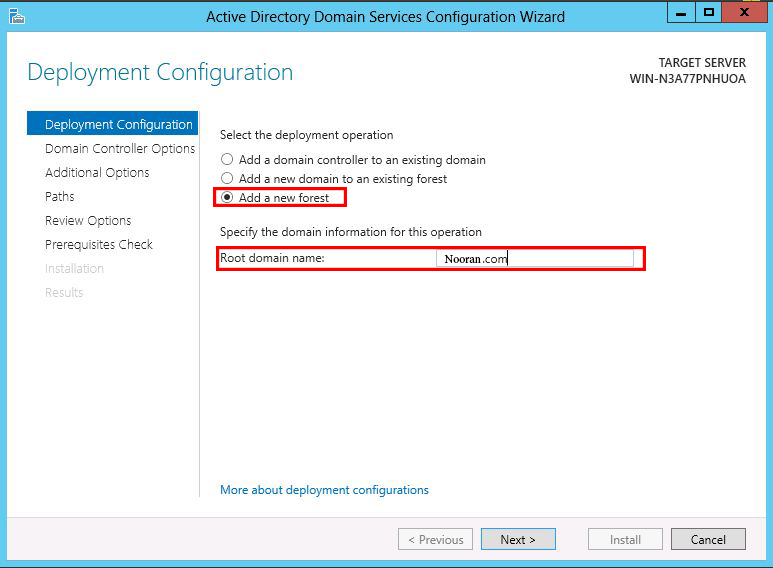Click the Next button
The height and width of the screenshot is (568, 773).
coord(518,539)
